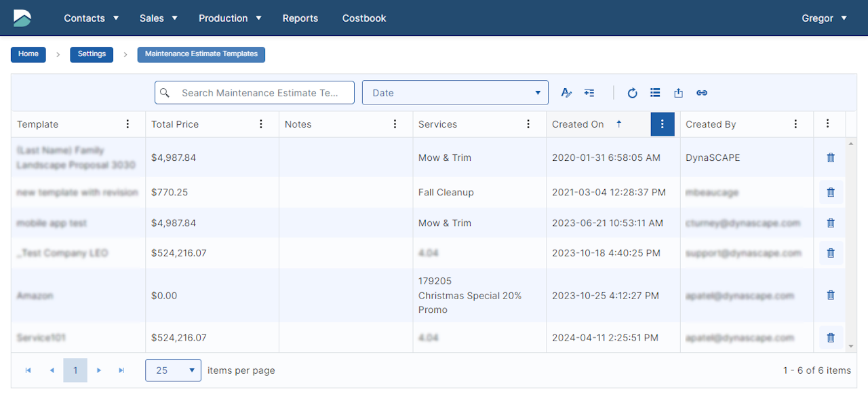Click the 2023-10-25 4:12:27 PM date cell

[x=606, y=295]
